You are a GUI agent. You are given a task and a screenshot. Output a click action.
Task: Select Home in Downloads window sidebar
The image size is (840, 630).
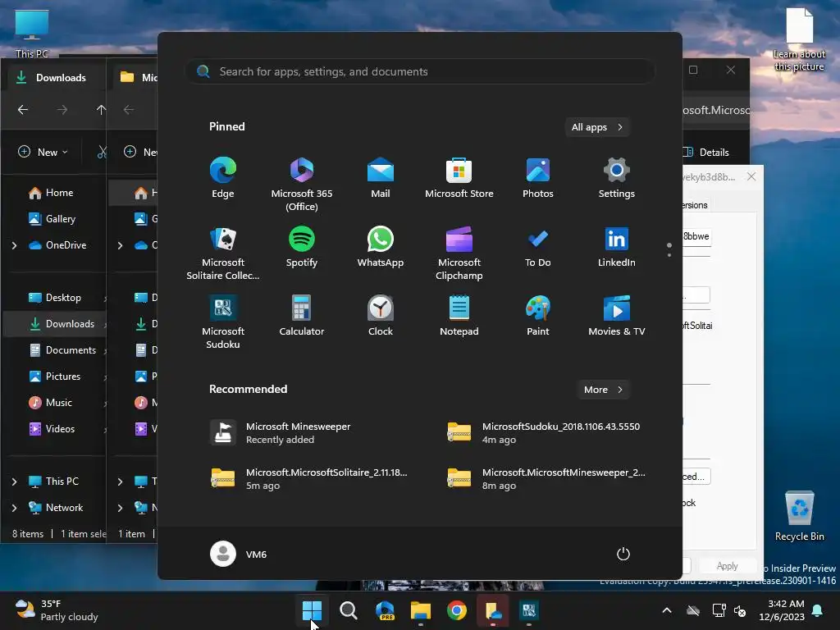point(53,192)
